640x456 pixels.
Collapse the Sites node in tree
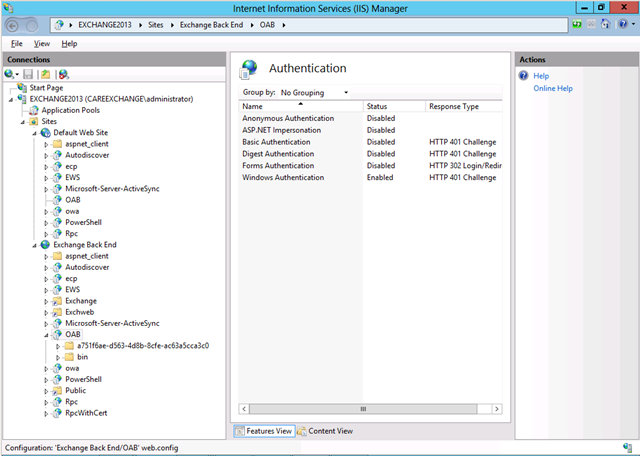[x=23, y=122]
